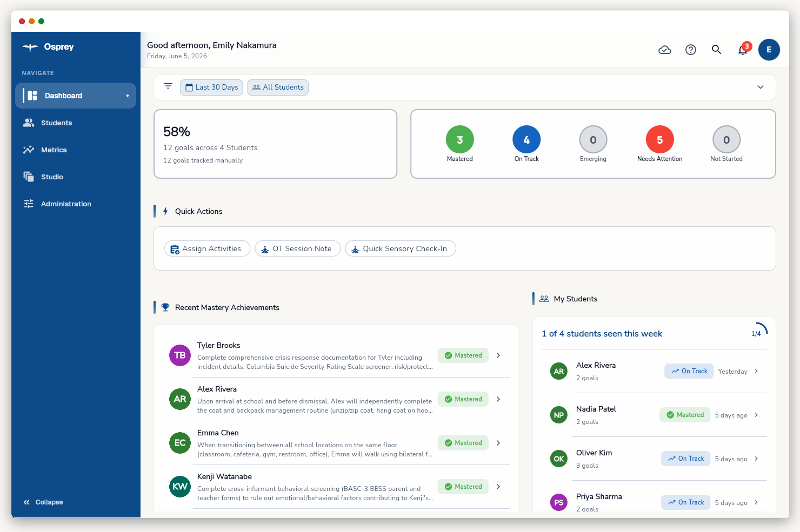This screenshot has height=532, width=800.
Task: Click the KW avatar for Kenji Watanabe
Action: (x=180, y=487)
